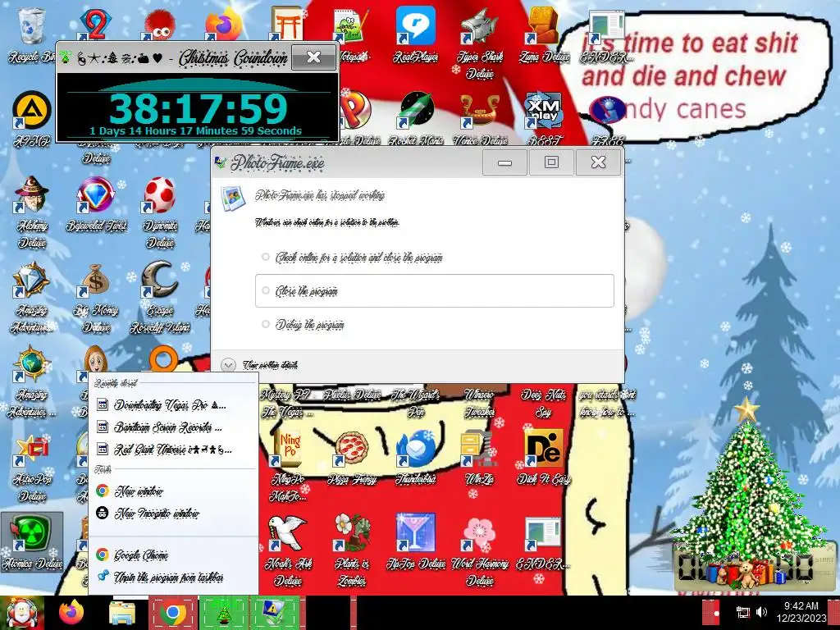The image size is (840, 630).
Task: Open Firefox from the taskbar
Action: click(x=72, y=613)
